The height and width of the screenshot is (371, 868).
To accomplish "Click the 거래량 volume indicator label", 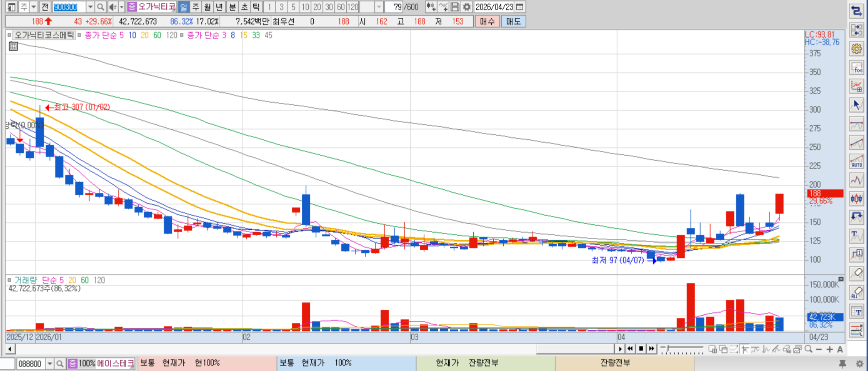I will click(x=25, y=280).
